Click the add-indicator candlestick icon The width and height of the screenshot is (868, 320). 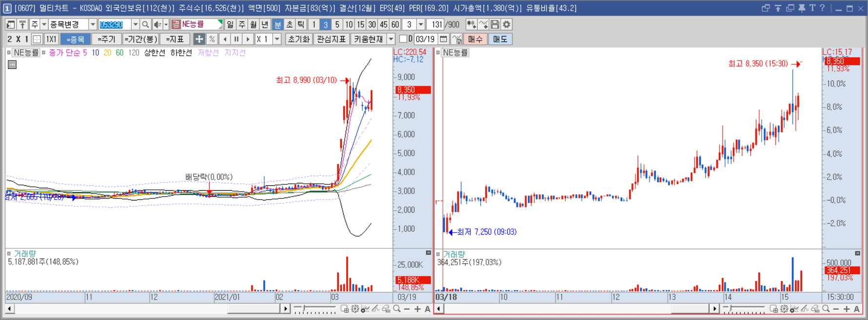pos(471,24)
